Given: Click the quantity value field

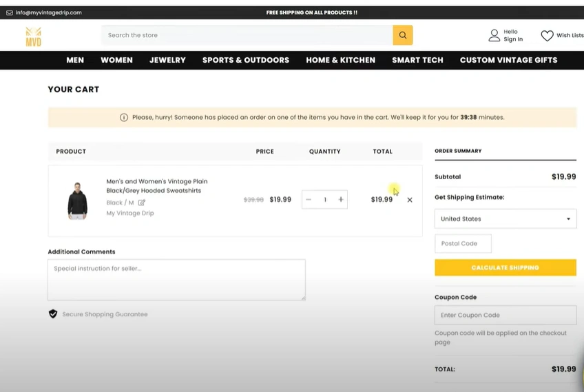Looking at the screenshot, I should click(325, 199).
